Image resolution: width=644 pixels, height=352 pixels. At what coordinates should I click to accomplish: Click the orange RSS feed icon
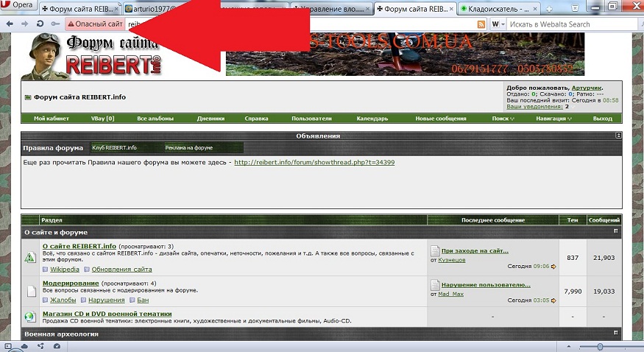(481, 24)
